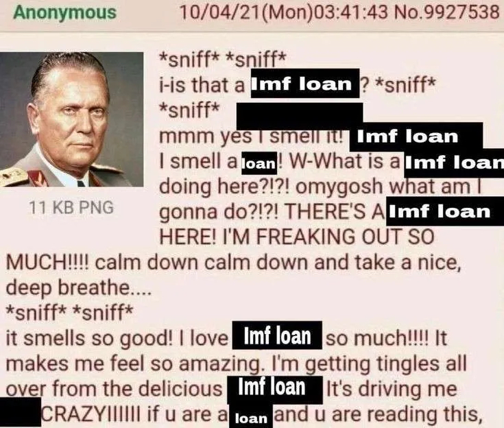Click the 11 KB PNG file info
504x428 pixels.
click(71, 207)
